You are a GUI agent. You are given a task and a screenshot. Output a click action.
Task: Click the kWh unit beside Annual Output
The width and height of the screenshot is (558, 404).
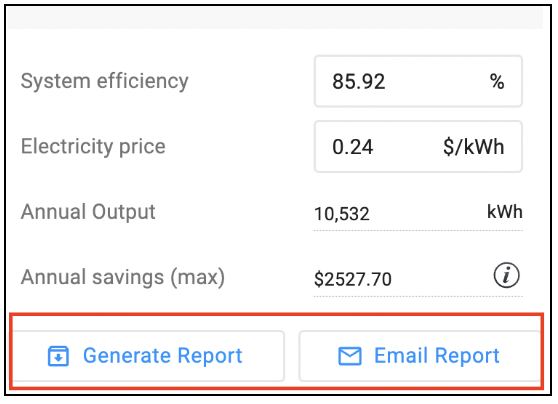(505, 212)
